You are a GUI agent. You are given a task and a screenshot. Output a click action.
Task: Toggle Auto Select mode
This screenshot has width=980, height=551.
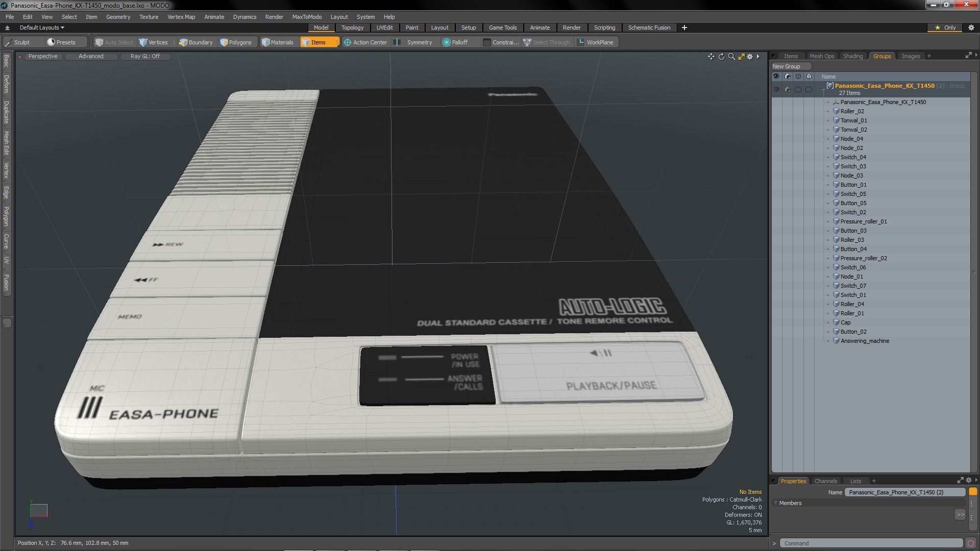[114, 42]
